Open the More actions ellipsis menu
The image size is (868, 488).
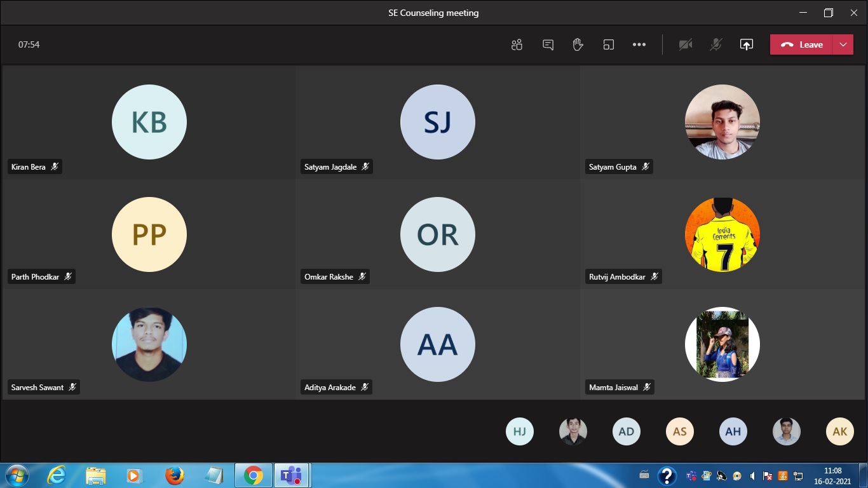[639, 44]
